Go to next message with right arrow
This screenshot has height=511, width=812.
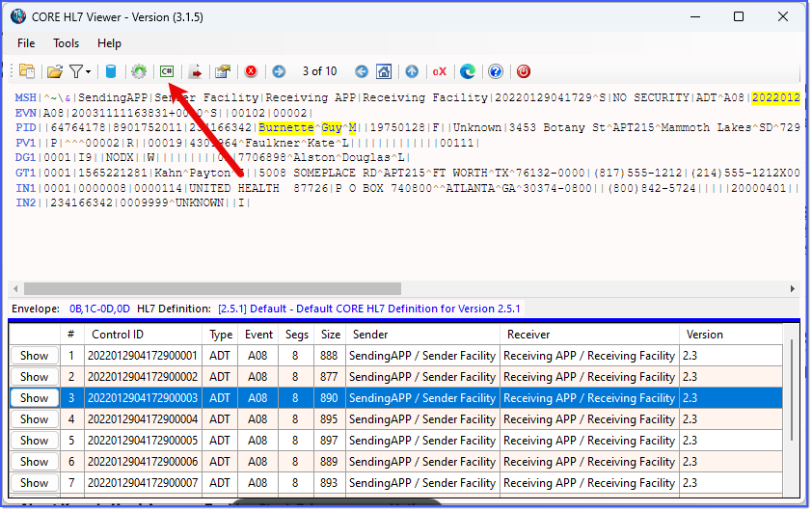[x=279, y=71]
